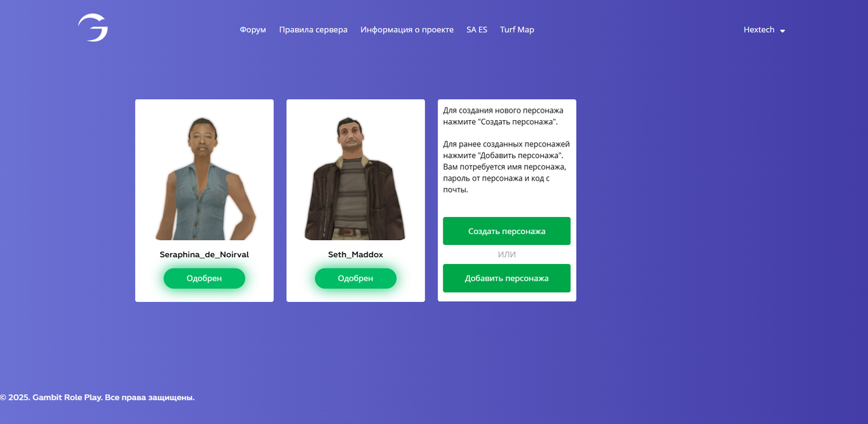Select the SA ES nav link
Viewport: 868px width, 424px height.
(x=477, y=30)
